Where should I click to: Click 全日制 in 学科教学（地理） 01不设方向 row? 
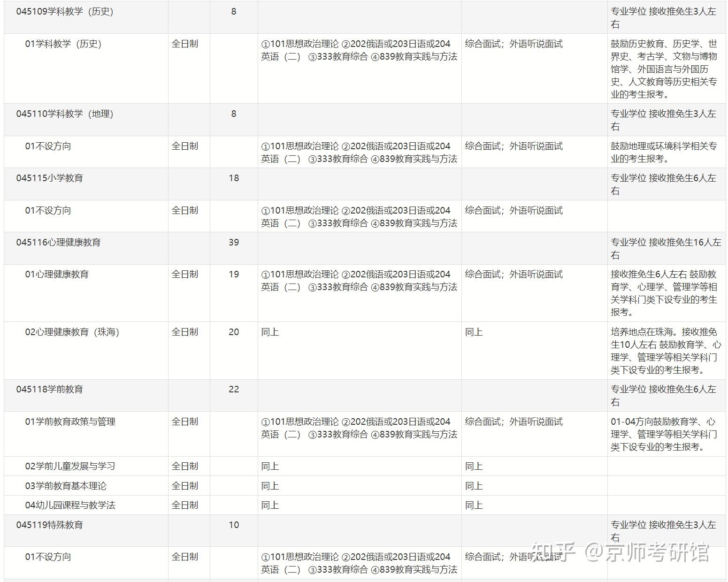point(185,146)
